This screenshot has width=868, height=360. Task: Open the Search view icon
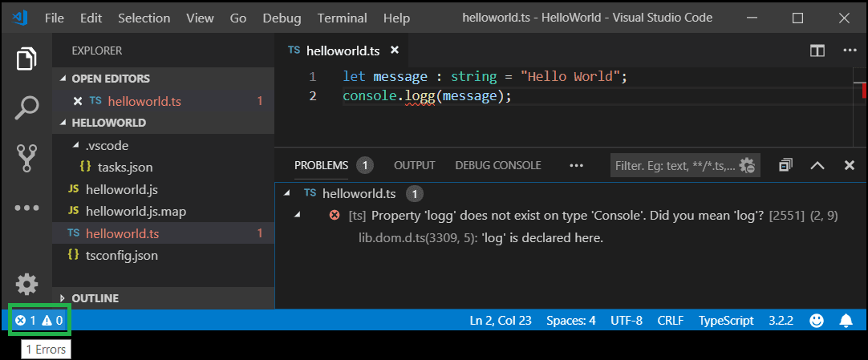click(26, 107)
